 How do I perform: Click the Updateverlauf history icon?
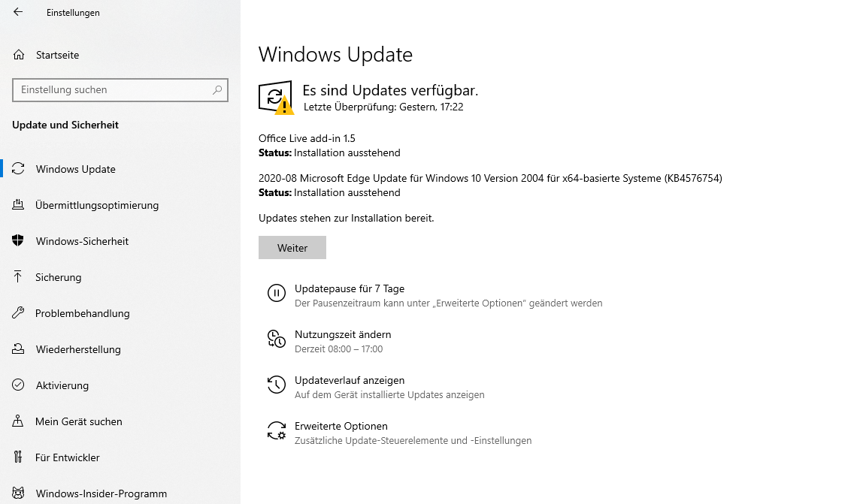coord(277,385)
